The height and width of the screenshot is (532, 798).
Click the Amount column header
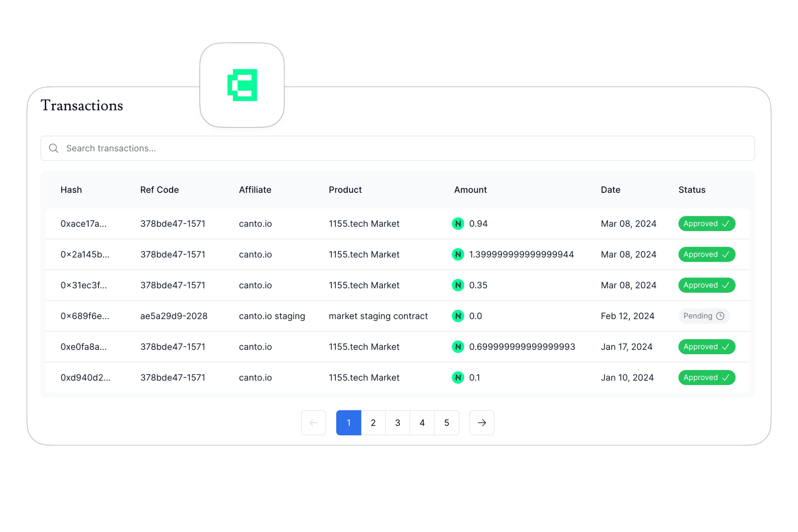pos(470,190)
